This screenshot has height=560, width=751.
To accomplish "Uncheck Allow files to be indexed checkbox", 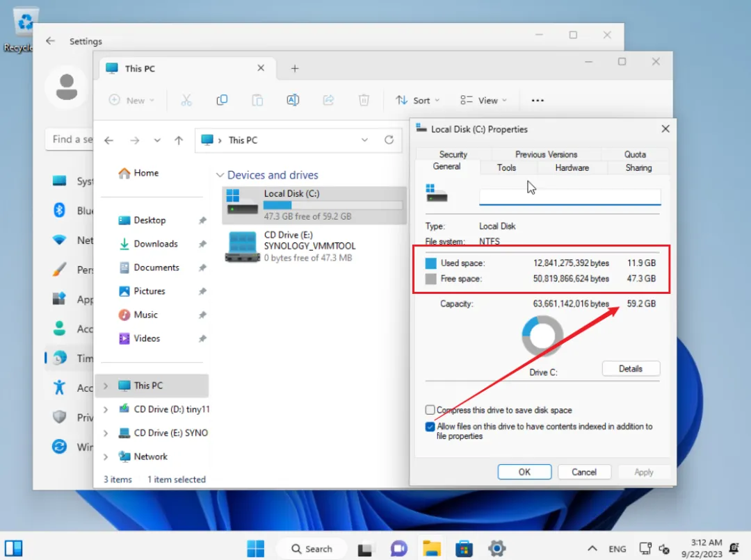I will pos(430,427).
